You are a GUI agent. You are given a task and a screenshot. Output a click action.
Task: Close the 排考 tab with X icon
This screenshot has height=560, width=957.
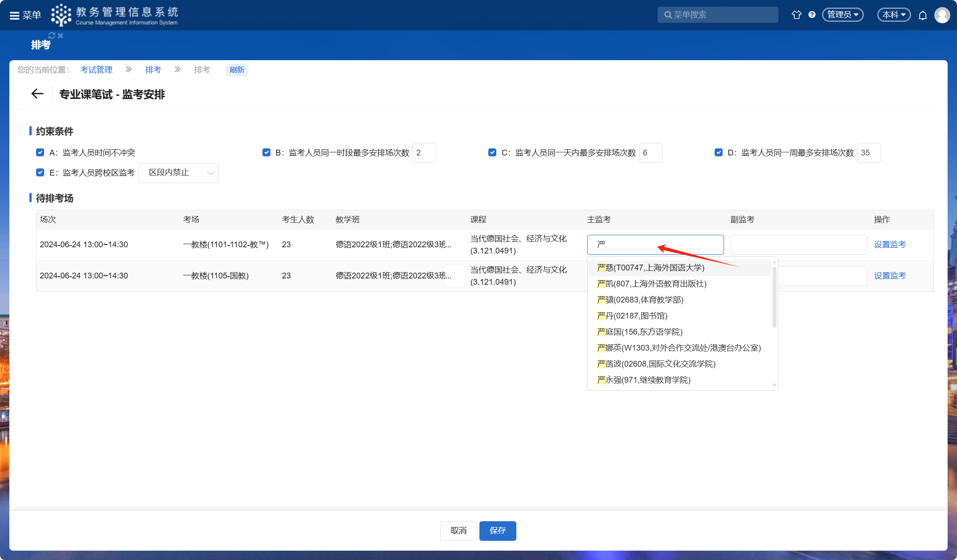(61, 35)
